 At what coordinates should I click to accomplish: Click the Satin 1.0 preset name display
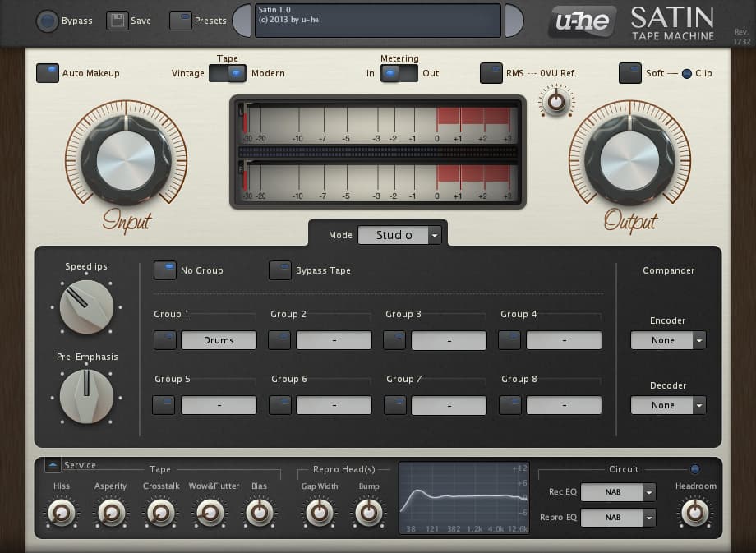pyautogui.click(x=378, y=21)
